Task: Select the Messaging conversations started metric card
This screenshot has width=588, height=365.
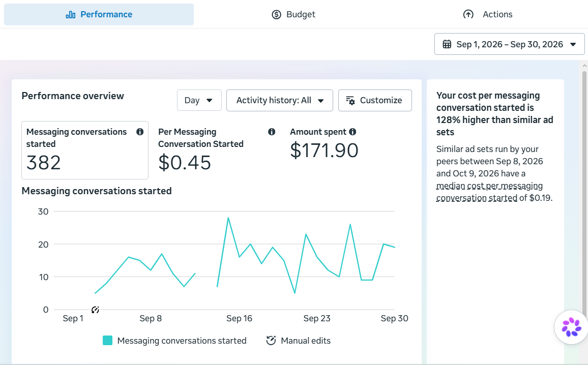Action: [85, 150]
